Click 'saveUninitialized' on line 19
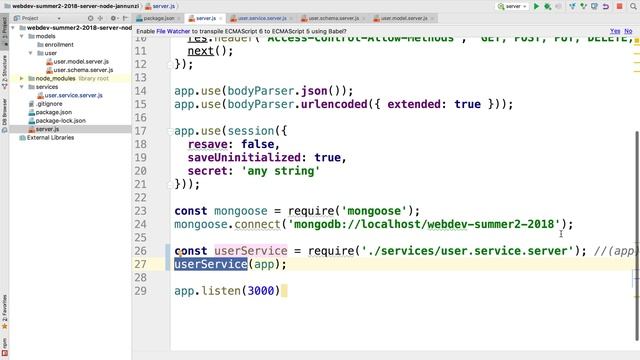This screenshot has width=640, height=360. click(244, 158)
